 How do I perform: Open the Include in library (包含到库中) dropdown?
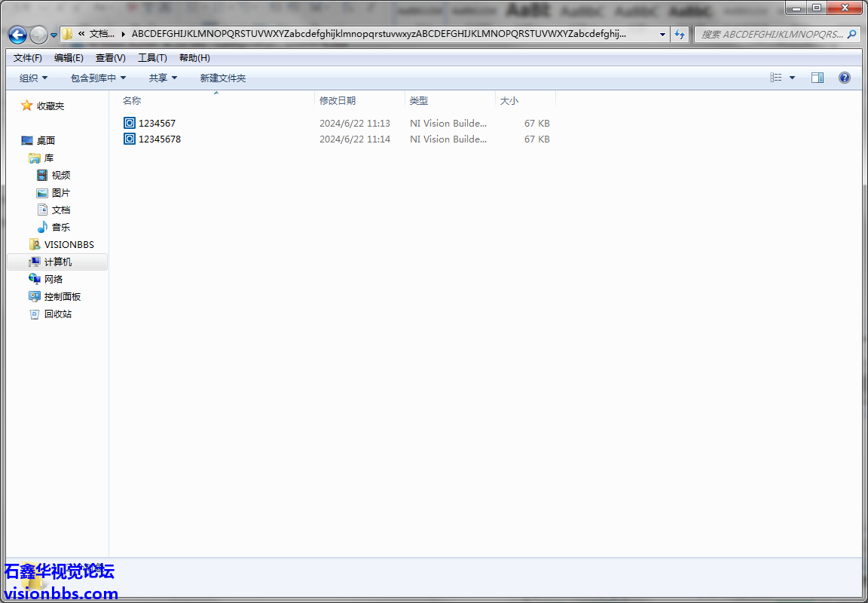98,78
